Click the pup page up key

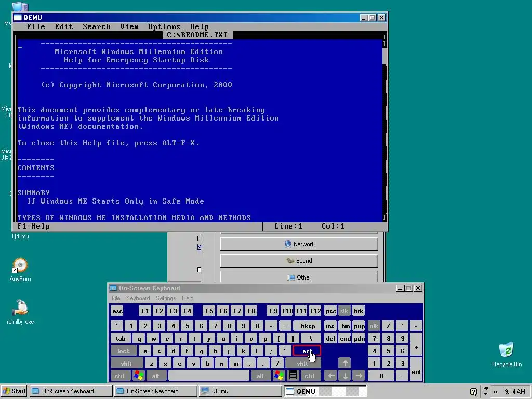click(359, 326)
